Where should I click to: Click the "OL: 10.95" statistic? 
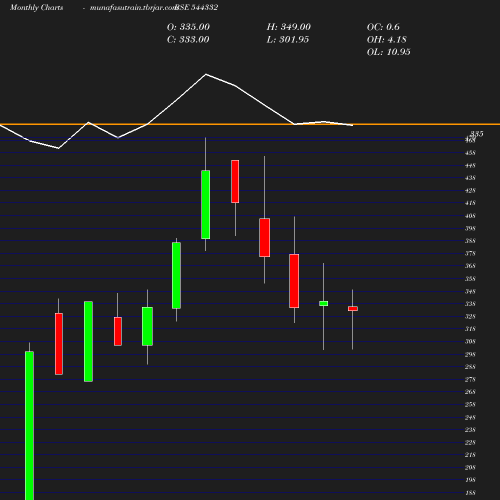[389, 52]
